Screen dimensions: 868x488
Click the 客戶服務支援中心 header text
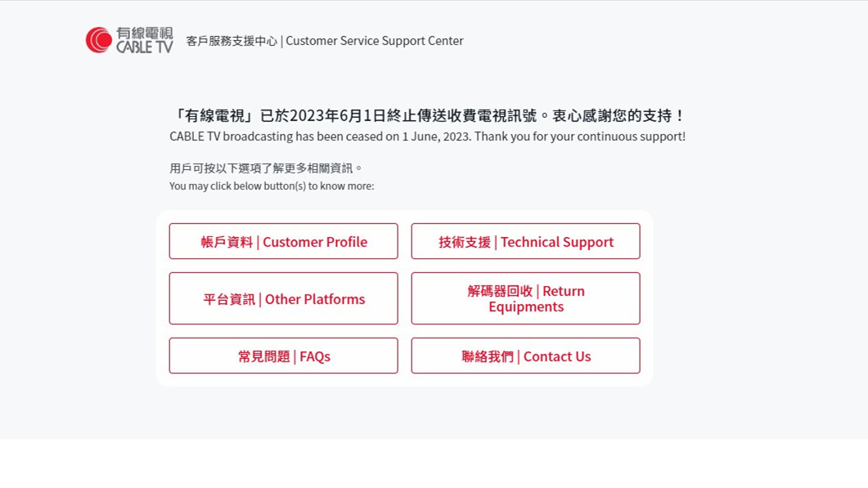[232, 41]
